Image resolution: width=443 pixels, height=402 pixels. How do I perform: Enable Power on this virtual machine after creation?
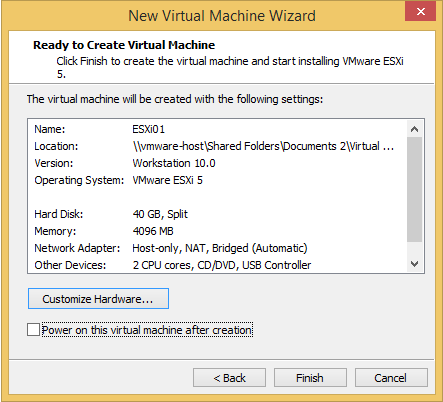tap(33, 330)
